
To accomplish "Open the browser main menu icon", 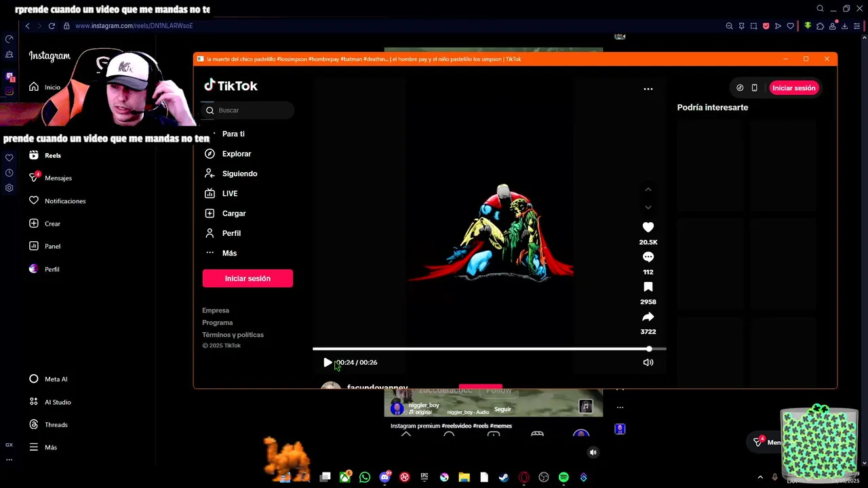I will point(856,26).
